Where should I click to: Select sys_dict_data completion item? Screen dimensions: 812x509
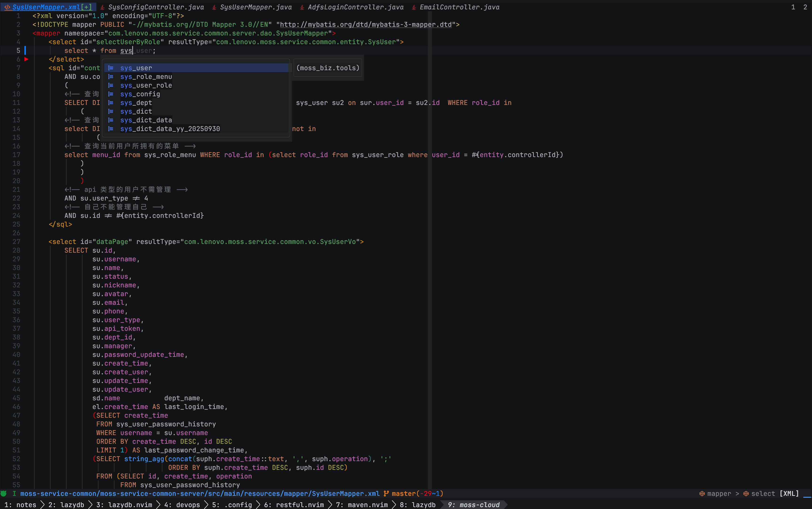196,120
